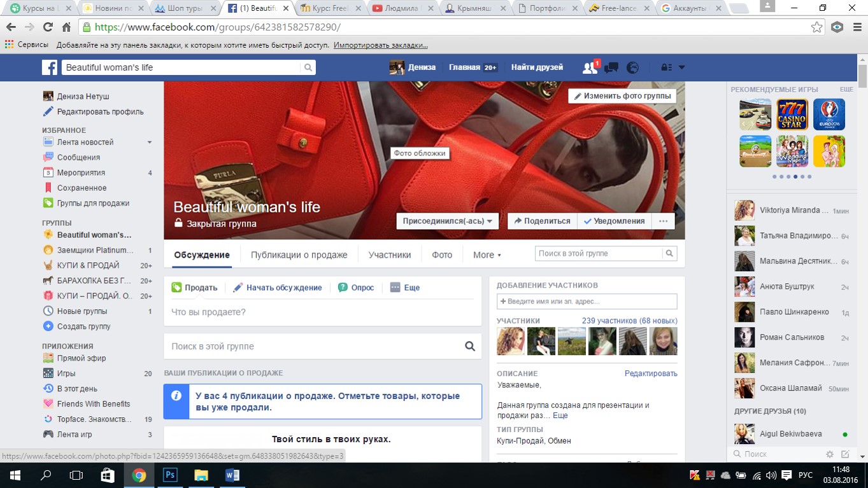The image size is (868, 488).
Task: Open chat with Роман Сальников
Action: (x=792, y=337)
